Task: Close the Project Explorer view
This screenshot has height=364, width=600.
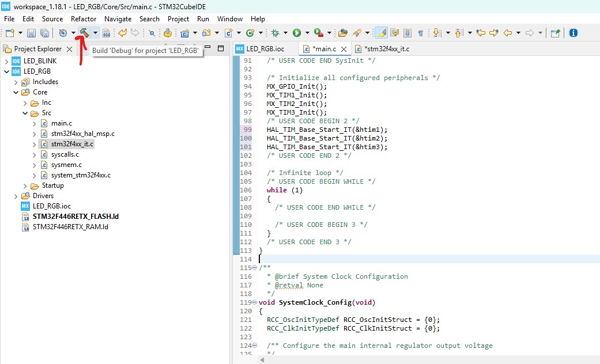Action: (x=69, y=49)
